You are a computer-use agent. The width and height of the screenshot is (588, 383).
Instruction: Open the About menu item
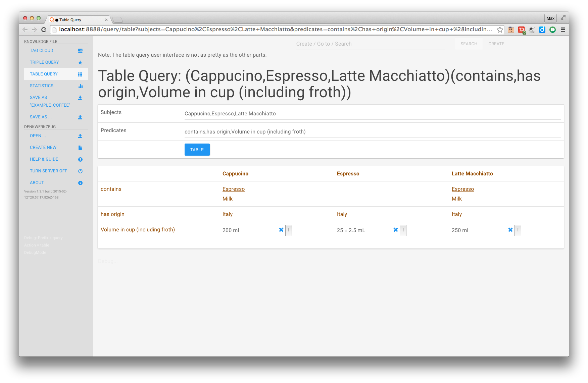tap(37, 183)
